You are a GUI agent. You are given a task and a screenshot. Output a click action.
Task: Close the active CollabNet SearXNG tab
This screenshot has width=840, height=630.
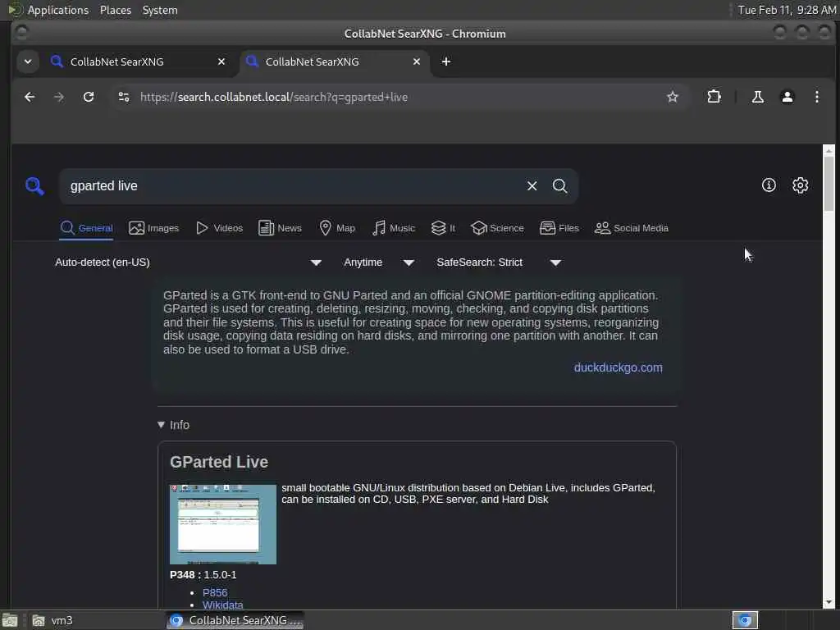click(416, 62)
